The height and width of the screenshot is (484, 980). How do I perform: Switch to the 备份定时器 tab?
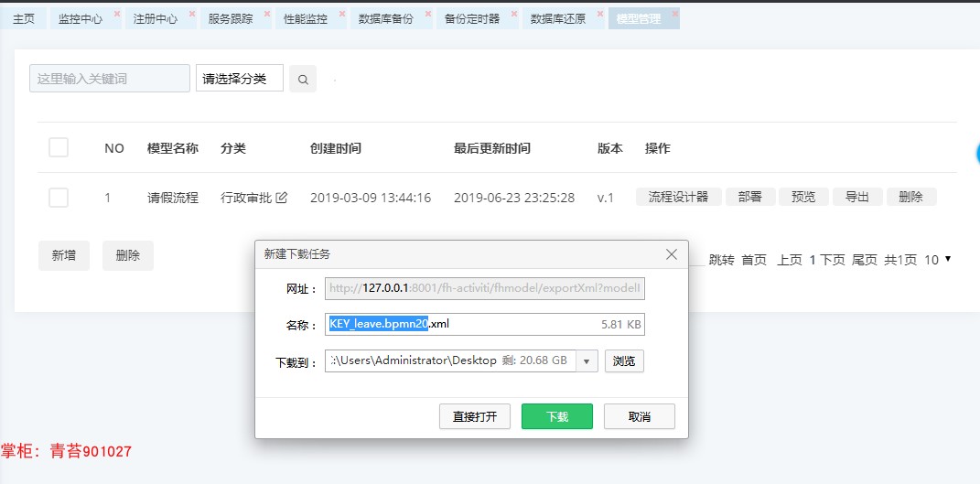click(472, 19)
